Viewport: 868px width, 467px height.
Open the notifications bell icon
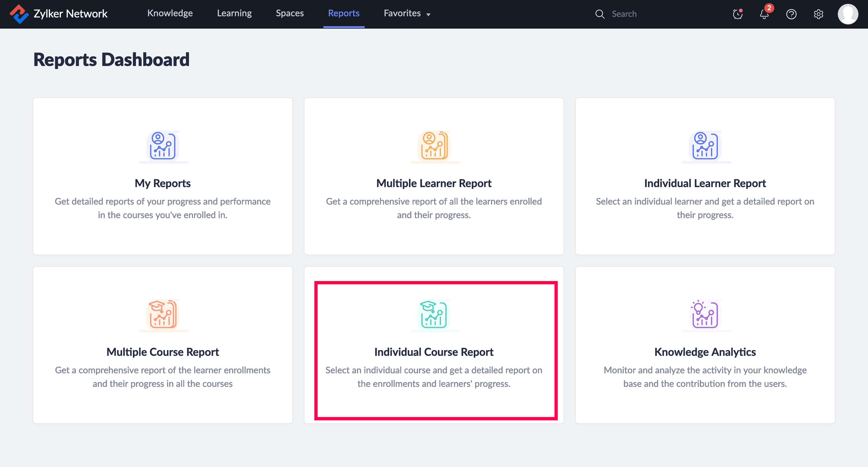click(764, 14)
